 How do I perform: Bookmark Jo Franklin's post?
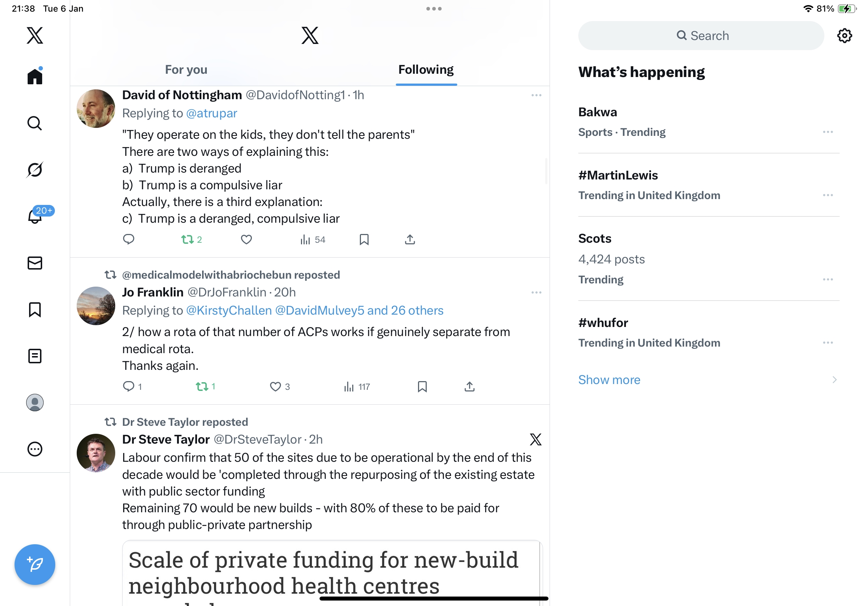(422, 387)
